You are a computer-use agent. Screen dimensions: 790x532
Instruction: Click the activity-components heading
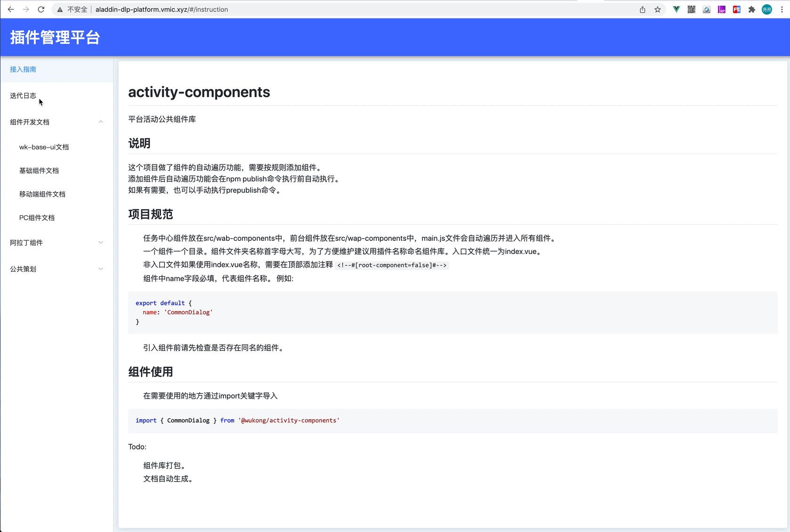[x=199, y=92]
